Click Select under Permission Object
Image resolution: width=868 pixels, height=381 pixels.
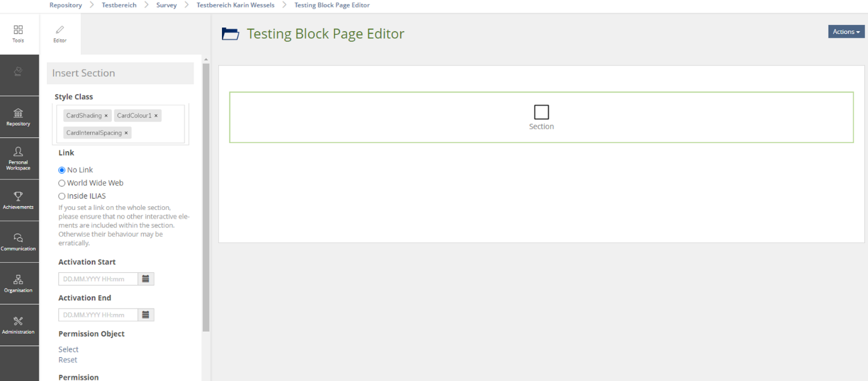coord(69,349)
